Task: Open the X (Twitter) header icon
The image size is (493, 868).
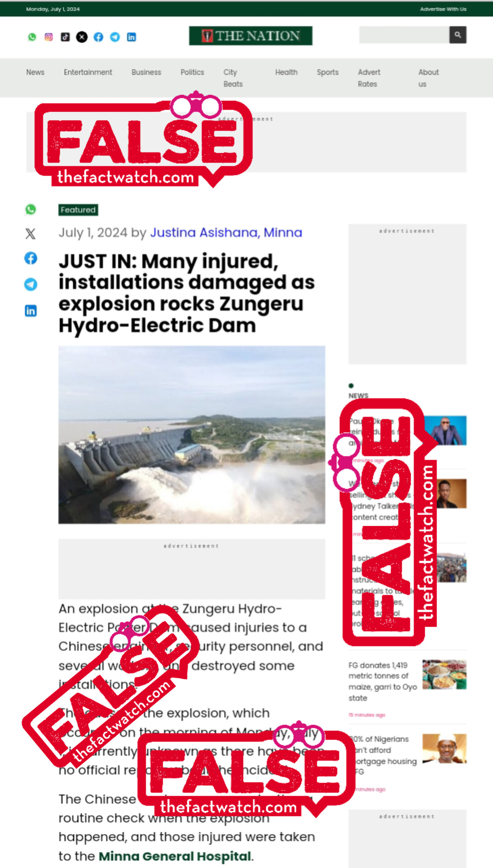Action: point(82,37)
